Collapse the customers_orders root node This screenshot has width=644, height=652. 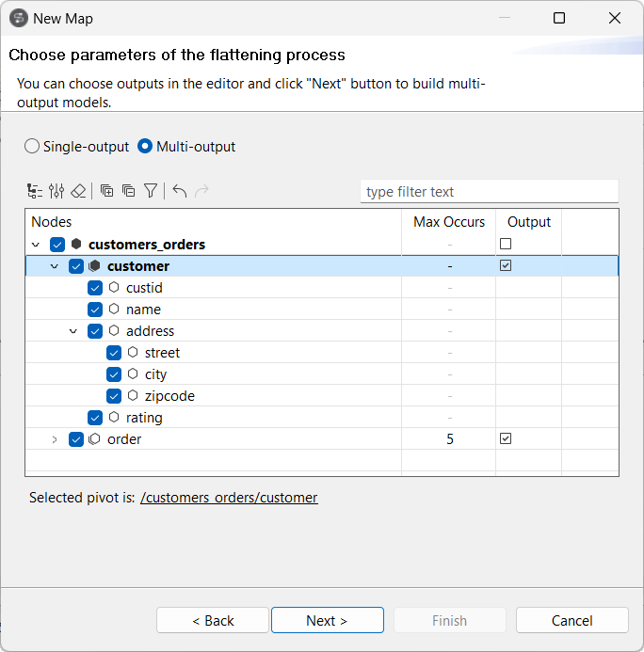(36, 245)
